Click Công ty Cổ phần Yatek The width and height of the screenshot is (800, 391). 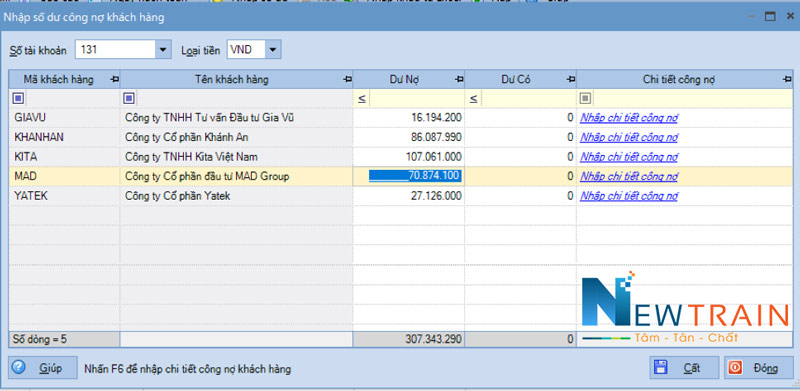click(178, 196)
